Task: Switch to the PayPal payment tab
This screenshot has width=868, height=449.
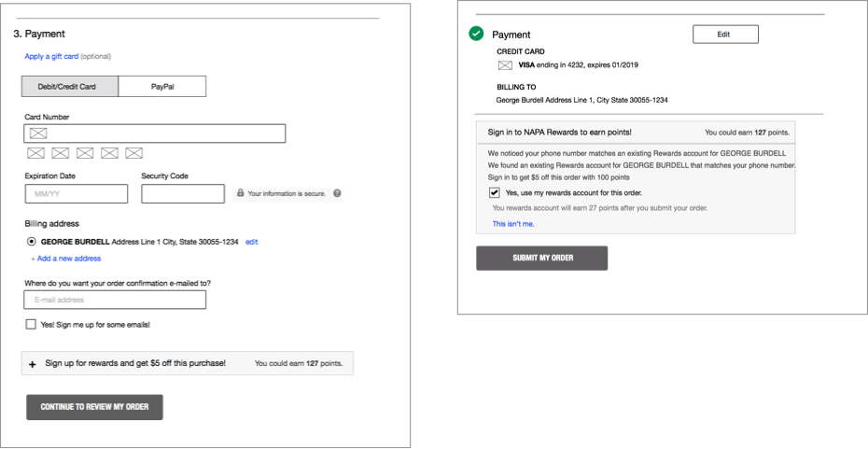Action: click(162, 87)
